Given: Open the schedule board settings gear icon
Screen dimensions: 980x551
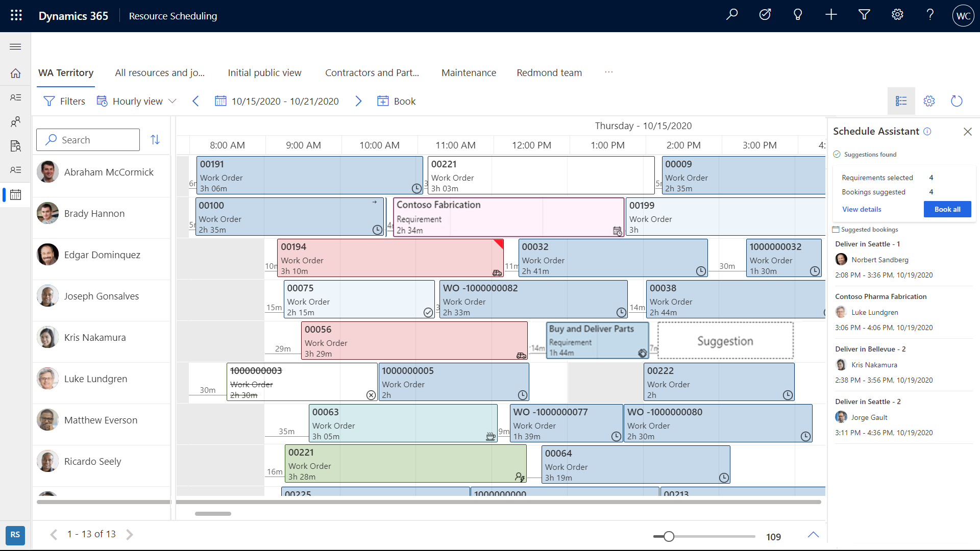Looking at the screenshot, I should pos(929,101).
